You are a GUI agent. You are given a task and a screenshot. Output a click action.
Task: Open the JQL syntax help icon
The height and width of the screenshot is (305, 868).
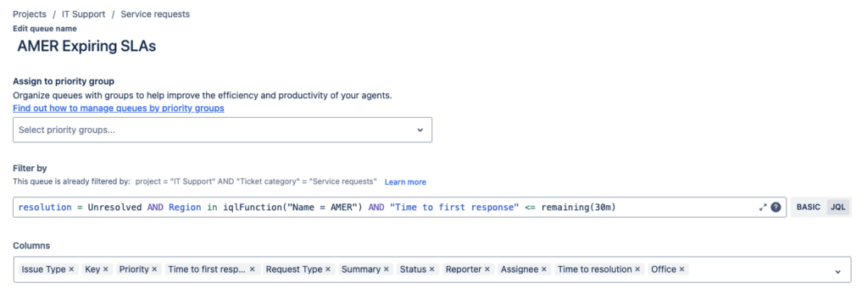tap(776, 207)
